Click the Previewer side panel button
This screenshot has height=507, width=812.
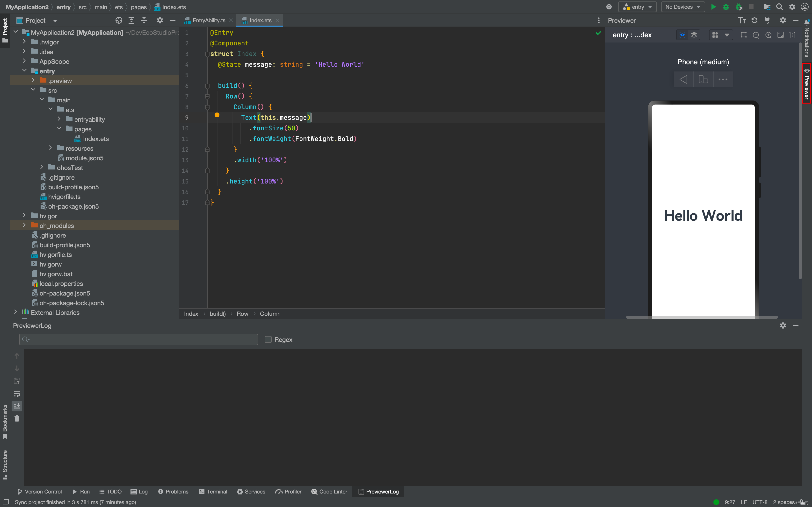[807, 84]
